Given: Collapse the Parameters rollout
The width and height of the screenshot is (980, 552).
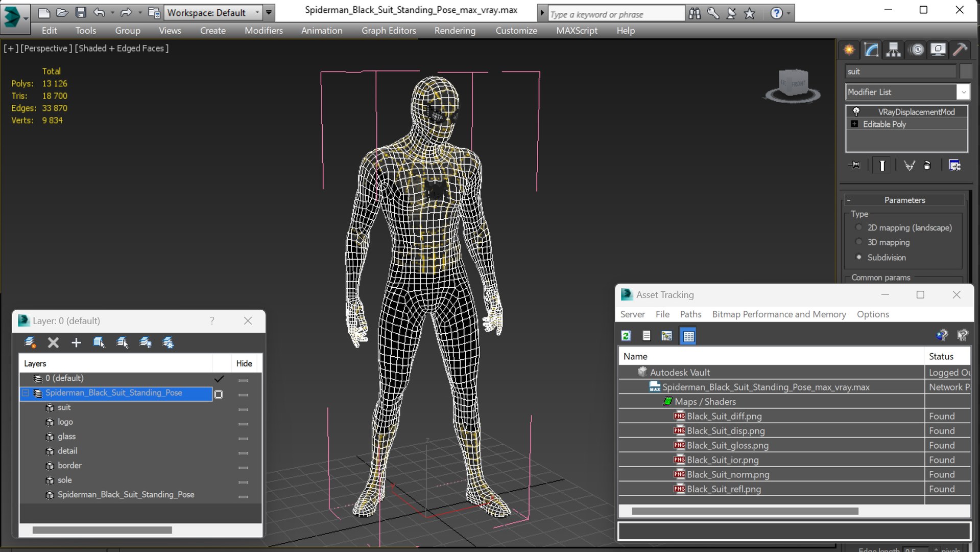Looking at the screenshot, I should click(849, 200).
